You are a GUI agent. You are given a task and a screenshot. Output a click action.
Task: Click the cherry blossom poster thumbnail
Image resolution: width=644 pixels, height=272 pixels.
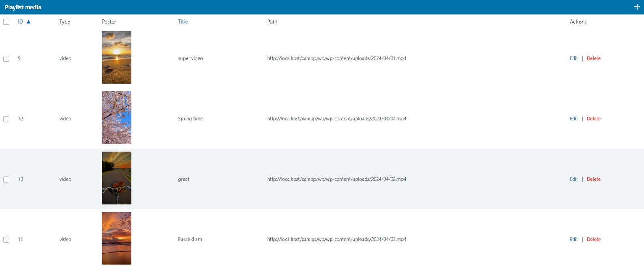[116, 117]
